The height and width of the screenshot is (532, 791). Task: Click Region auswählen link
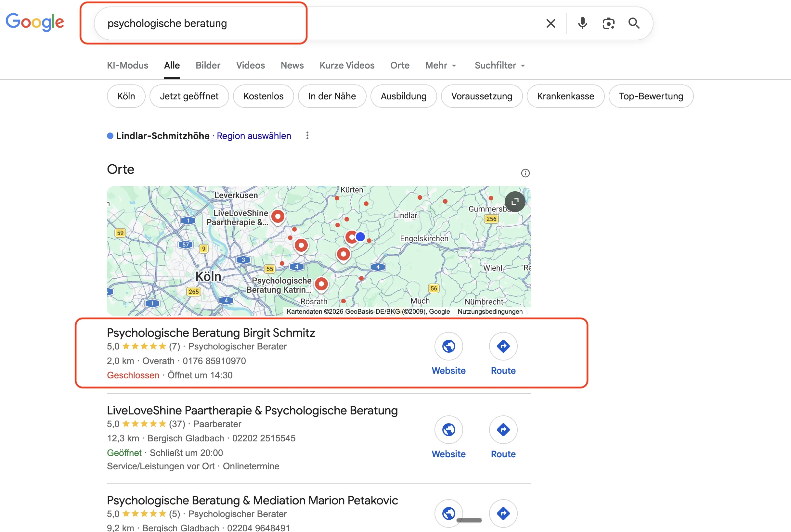(x=253, y=136)
